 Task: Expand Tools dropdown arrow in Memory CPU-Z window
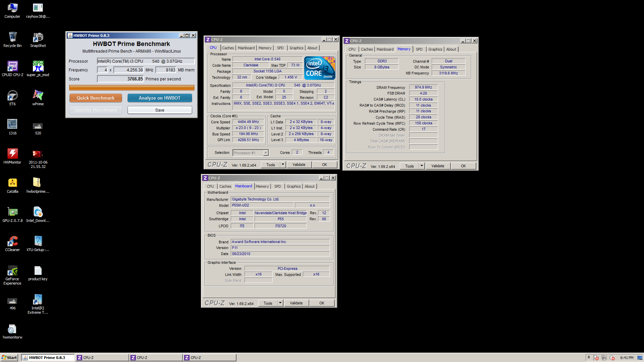tap(422, 166)
